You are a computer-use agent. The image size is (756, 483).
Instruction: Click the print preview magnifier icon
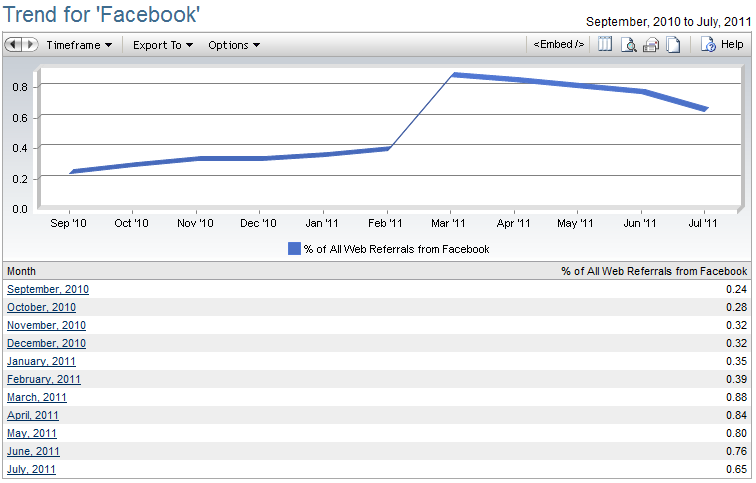click(x=628, y=45)
